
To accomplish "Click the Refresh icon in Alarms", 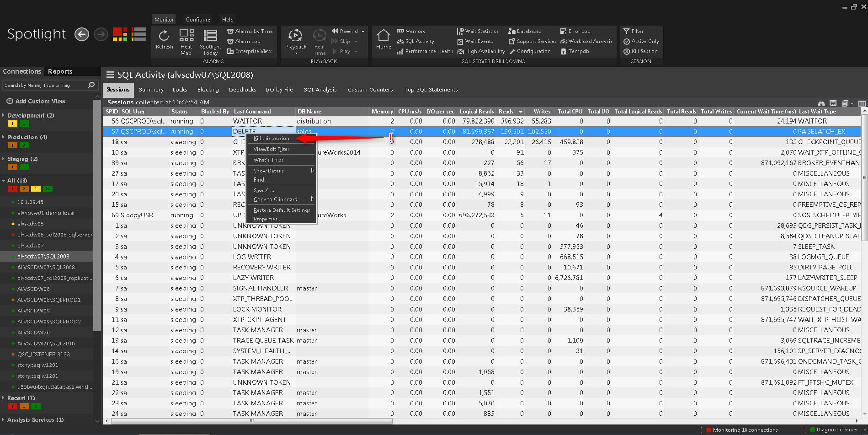I will pyautogui.click(x=164, y=39).
